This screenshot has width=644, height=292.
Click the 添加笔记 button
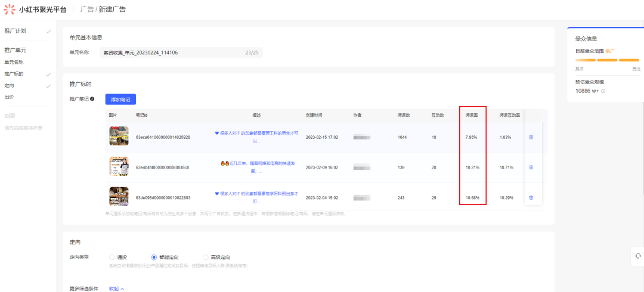pyautogui.click(x=120, y=99)
